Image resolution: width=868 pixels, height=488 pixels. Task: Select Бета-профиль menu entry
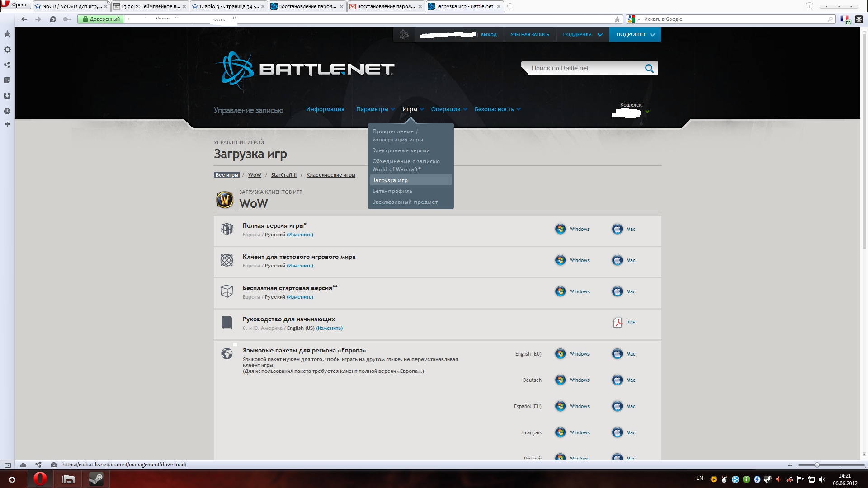(x=410, y=191)
